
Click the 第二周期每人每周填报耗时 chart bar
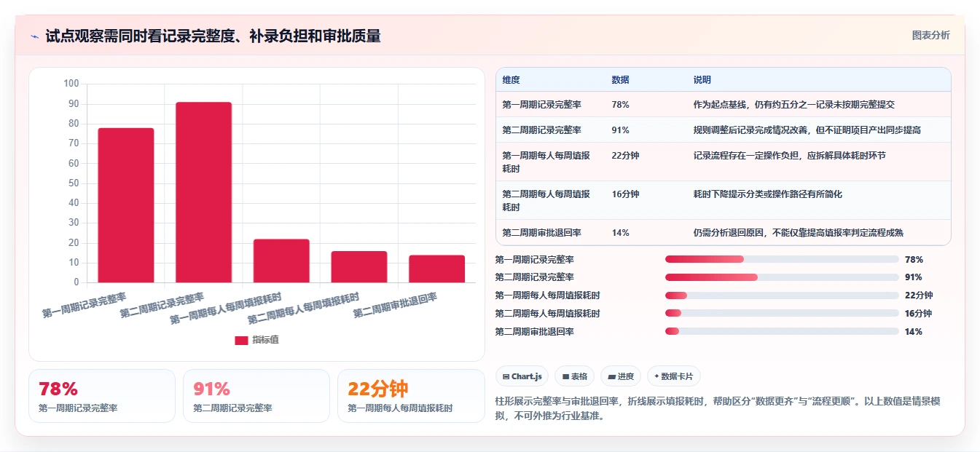359,266
